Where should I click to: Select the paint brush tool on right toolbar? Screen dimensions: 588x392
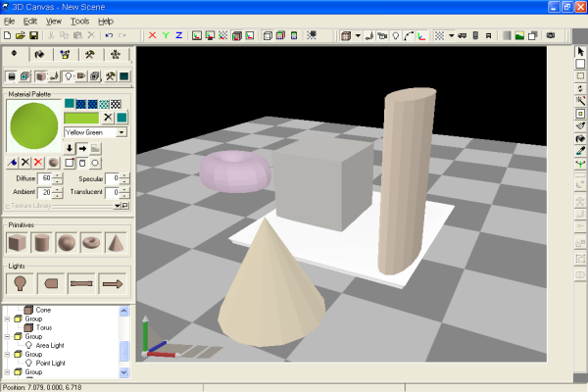point(580,126)
